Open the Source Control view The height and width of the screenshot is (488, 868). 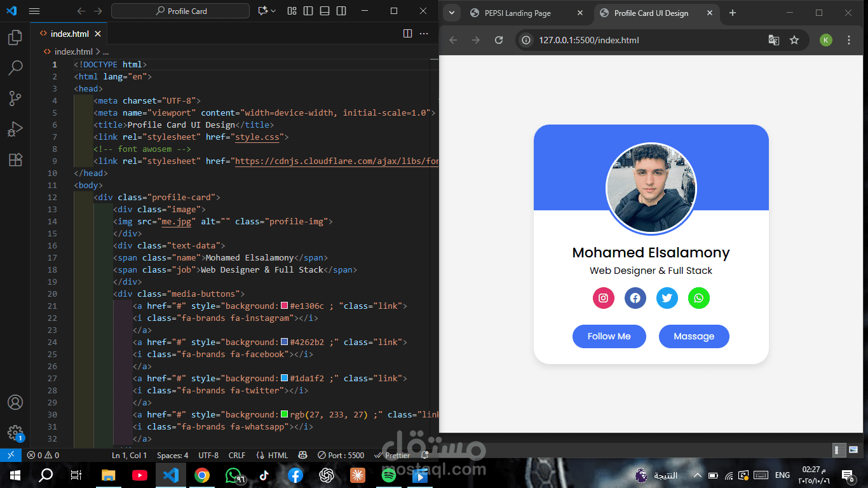[x=15, y=98]
